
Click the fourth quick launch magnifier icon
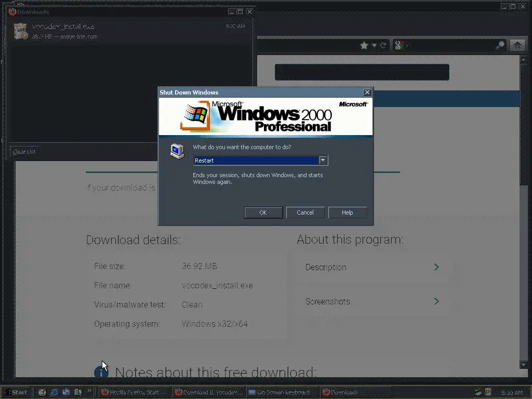pos(78,392)
